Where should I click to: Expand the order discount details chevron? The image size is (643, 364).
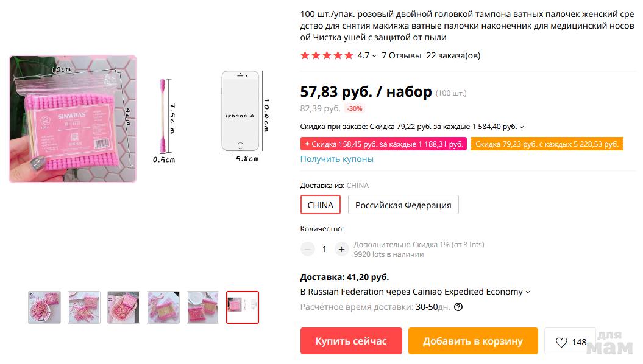click(522, 127)
